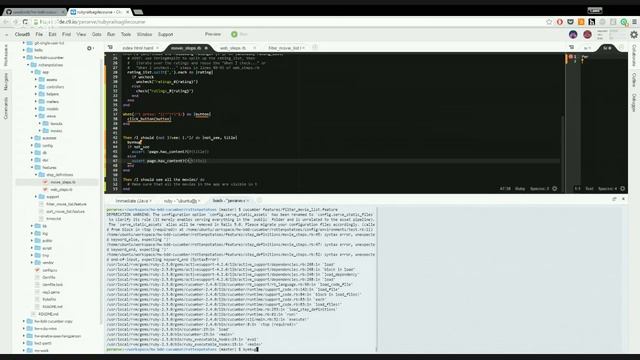640x360 pixels.
Task: Expand the controllers folder
Action: coord(36,87)
